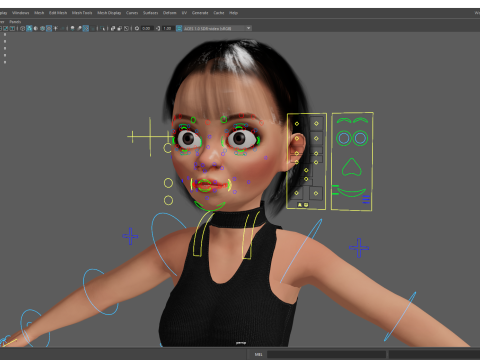Click the exposure value field 0.00

click(x=147, y=28)
